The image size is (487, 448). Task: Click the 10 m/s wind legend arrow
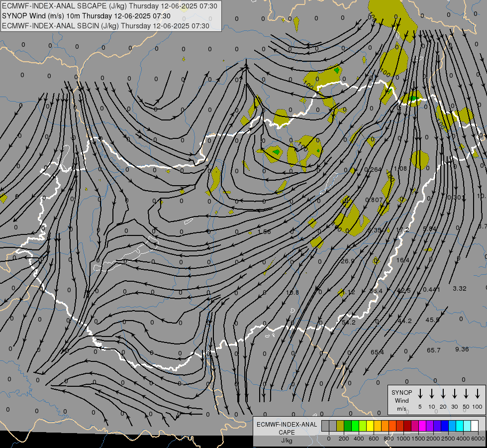[431, 394]
